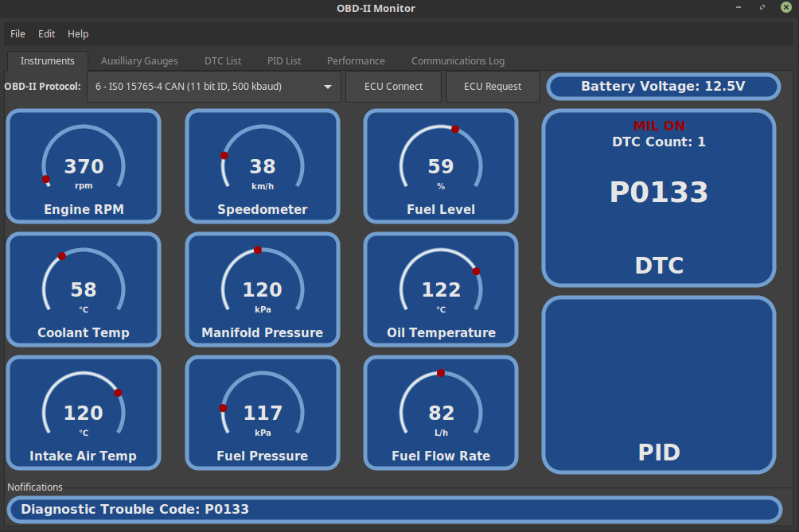Select the Speedometer gauge tile
The height and width of the screenshot is (532, 799).
coord(263,166)
